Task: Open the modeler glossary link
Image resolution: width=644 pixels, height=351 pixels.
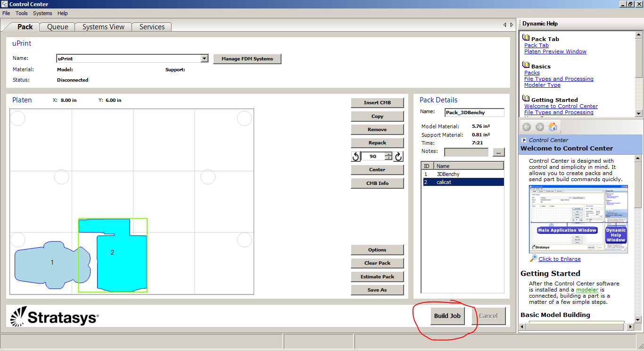Action: point(587,290)
